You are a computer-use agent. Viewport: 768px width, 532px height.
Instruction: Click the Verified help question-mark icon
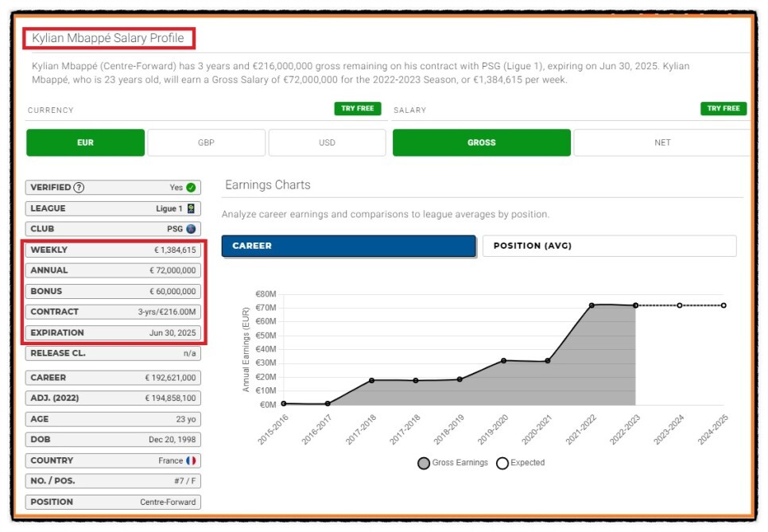[79, 187]
